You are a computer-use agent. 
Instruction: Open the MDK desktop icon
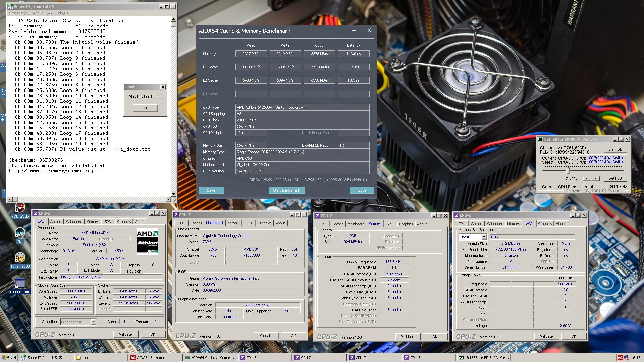(20, 235)
